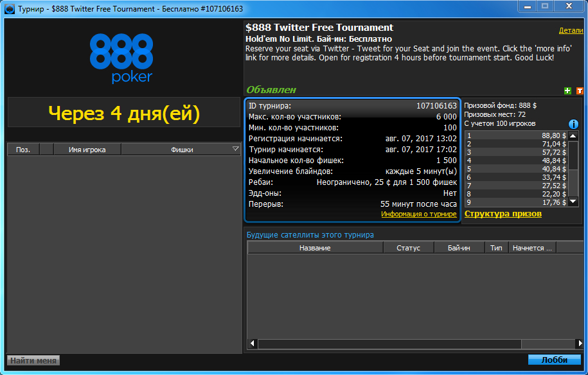Click the Ребаи row value
Image resolution: width=588 pixels, height=375 pixels.
point(387,182)
